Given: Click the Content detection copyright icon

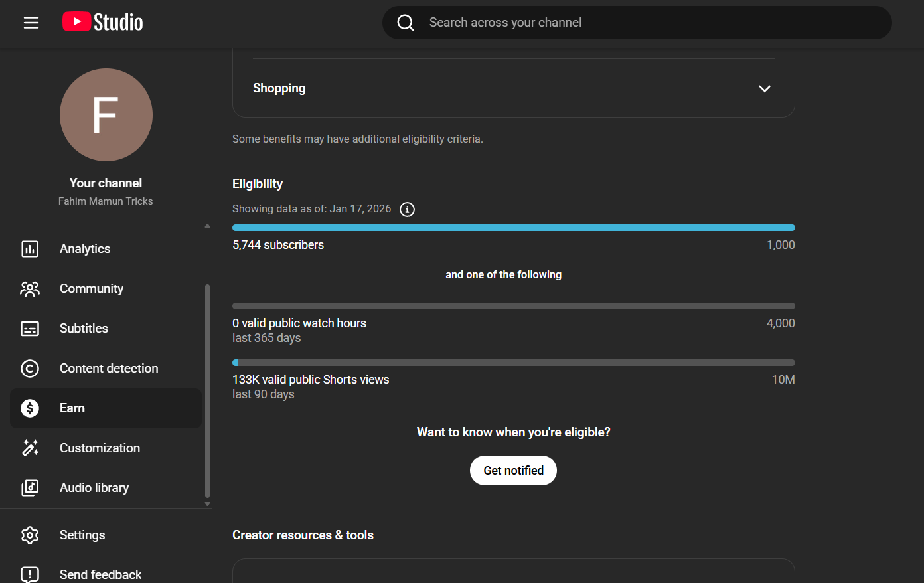Looking at the screenshot, I should tap(30, 369).
